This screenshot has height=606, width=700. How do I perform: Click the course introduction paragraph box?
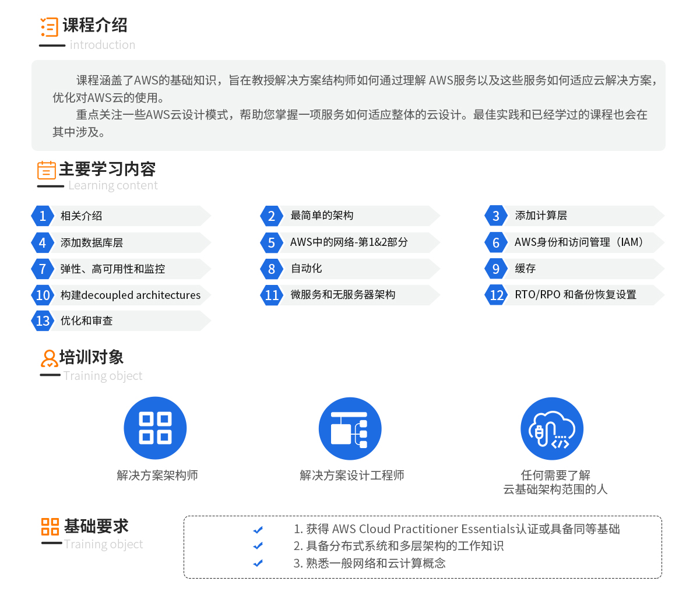[349, 105]
